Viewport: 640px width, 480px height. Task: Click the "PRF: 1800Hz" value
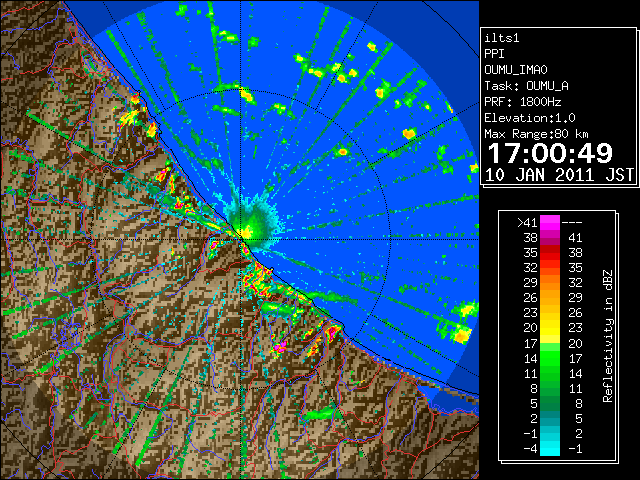tap(523, 102)
